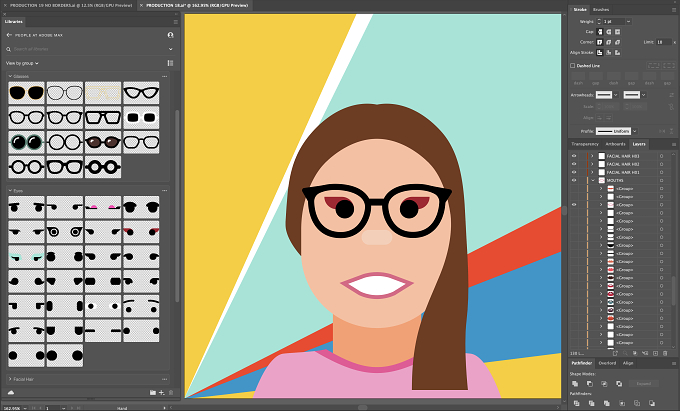Switch Libraries panel to list view icon
Viewport: 680px width, 411px height.
click(x=170, y=63)
